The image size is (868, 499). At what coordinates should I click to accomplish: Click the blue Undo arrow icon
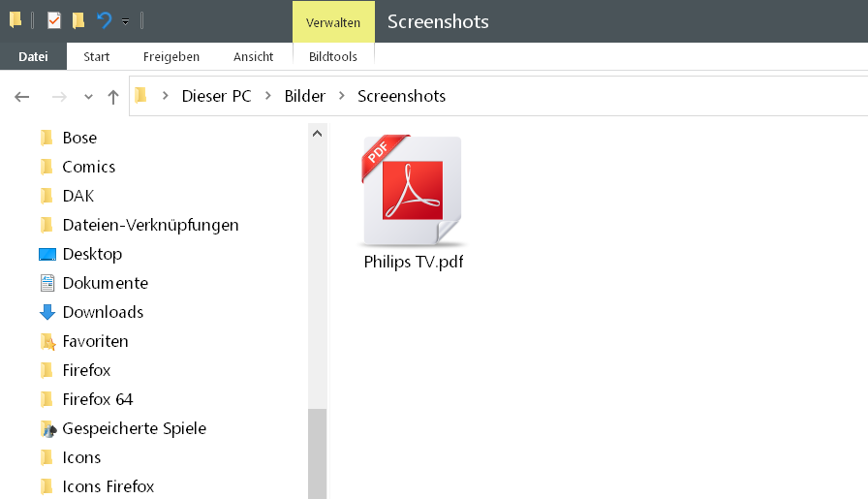(105, 20)
